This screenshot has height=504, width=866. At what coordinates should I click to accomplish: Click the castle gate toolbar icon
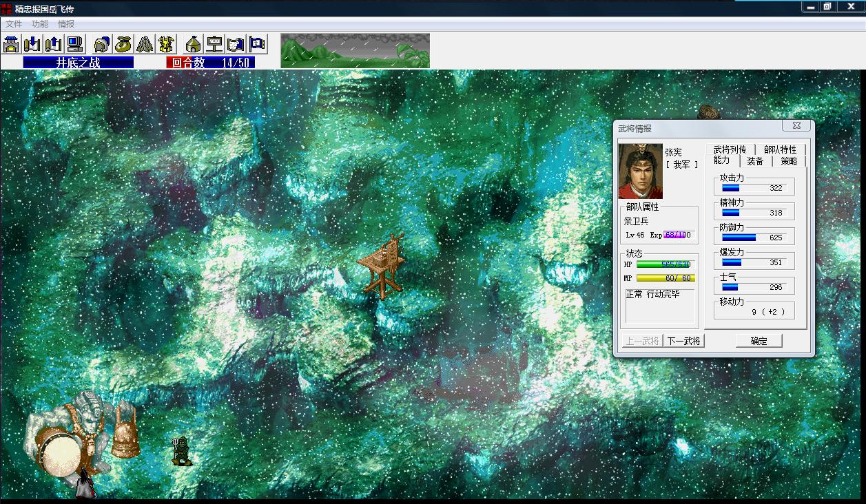tap(11, 44)
